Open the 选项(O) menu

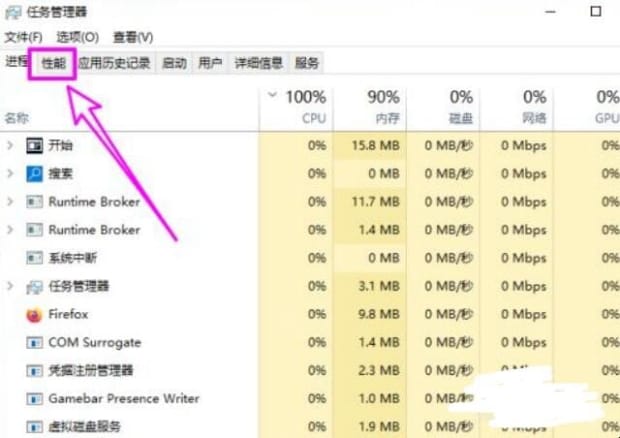77,37
